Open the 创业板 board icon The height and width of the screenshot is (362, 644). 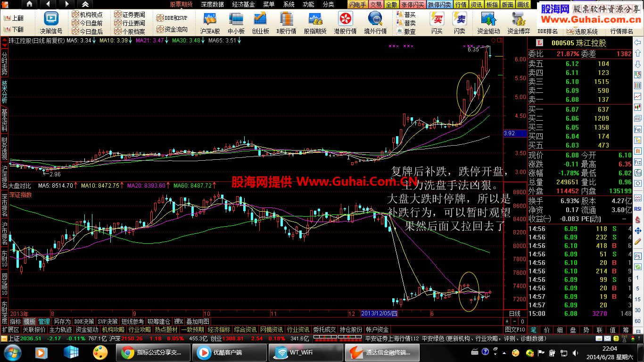point(260,23)
